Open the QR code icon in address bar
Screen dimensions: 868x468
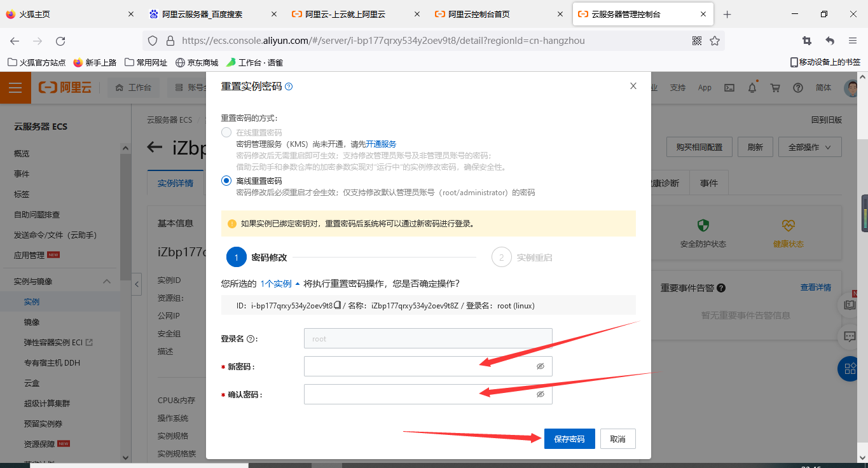pyautogui.click(x=697, y=41)
